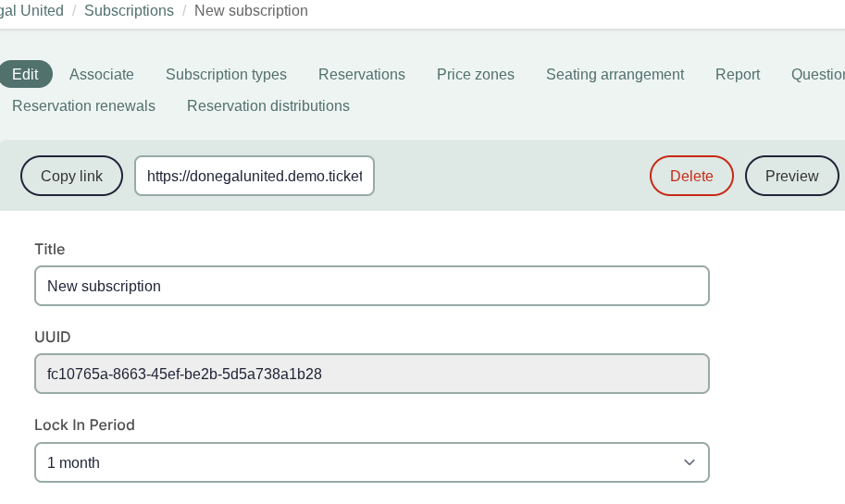
Task: Open the Associate tab
Action: [102, 74]
